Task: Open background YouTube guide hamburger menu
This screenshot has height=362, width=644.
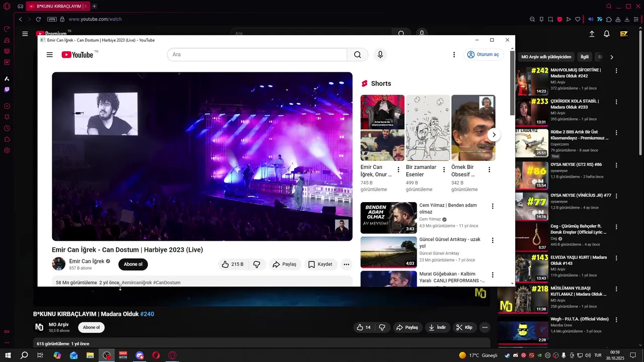Action: click(x=25, y=34)
